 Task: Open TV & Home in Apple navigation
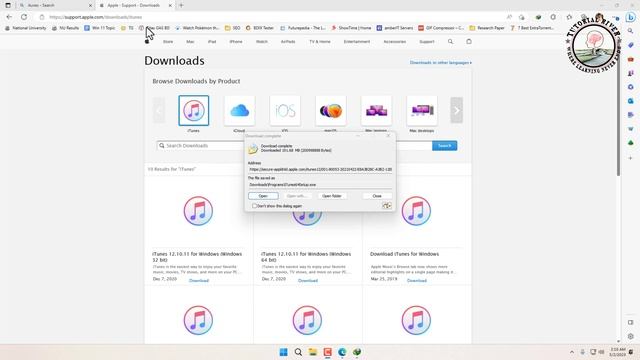click(x=320, y=42)
